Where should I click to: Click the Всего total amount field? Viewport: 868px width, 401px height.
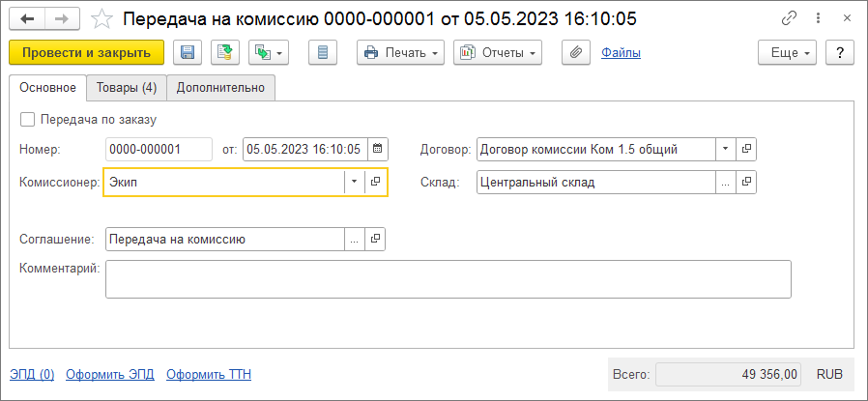pyautogui.click(x=728, y=375)
